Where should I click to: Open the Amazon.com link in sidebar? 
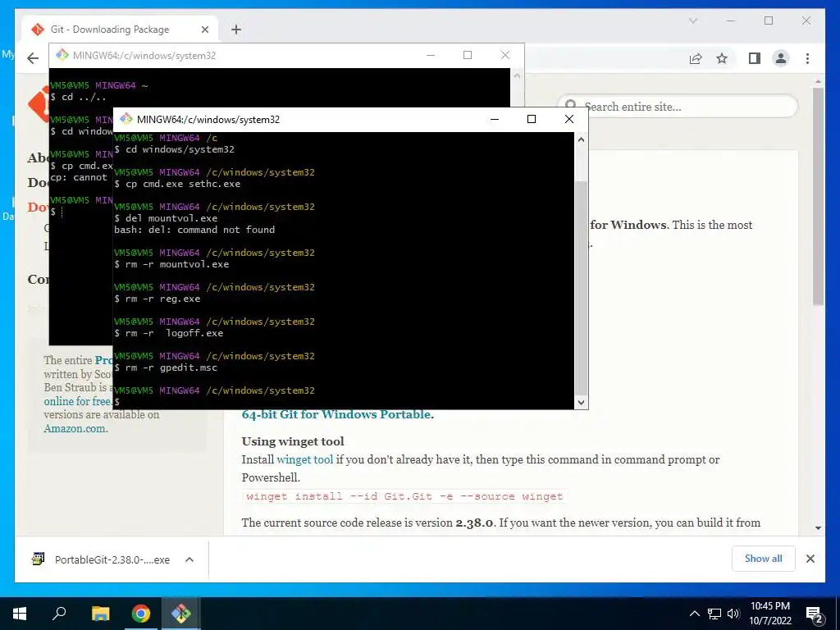75,428
